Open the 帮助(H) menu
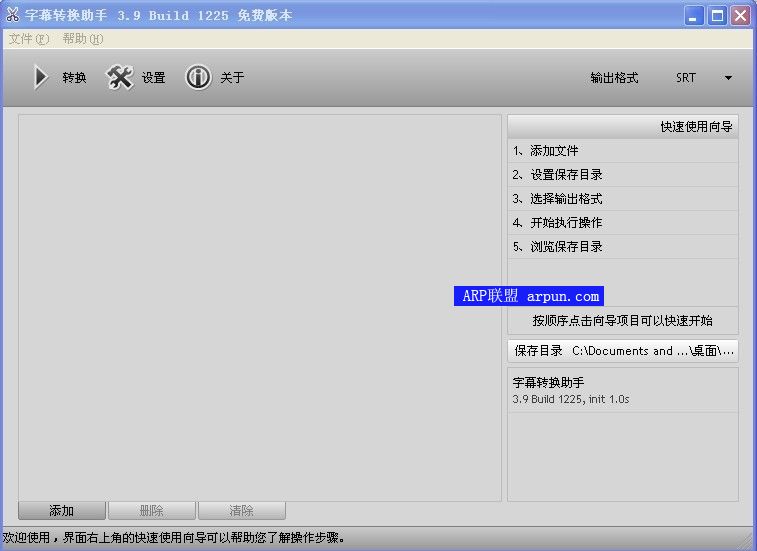Image resolution: width=757 pixels, height=551 pixels. (x=83, y=39)
